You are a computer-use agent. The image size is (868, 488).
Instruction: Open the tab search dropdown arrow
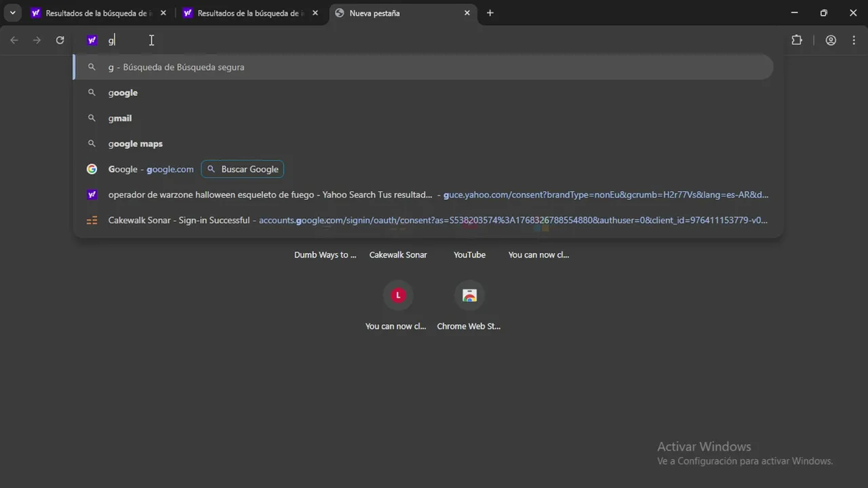click(x=12, y=13)
